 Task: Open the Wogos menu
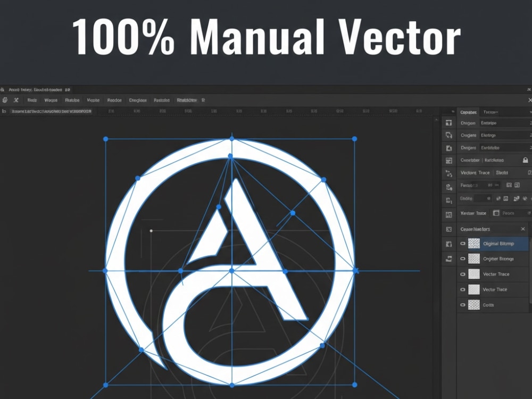(x=51, y=100)
